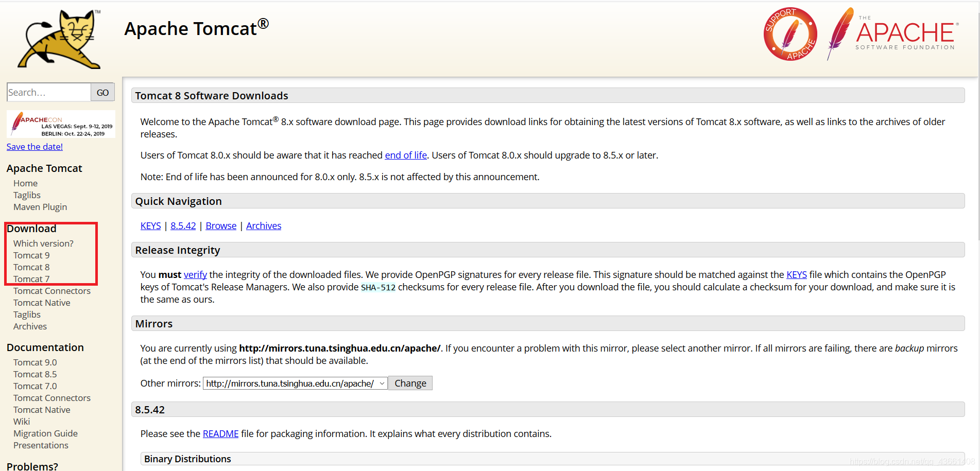
Task: Click the Release Integrity heading
Action: (x=178, y=250)
